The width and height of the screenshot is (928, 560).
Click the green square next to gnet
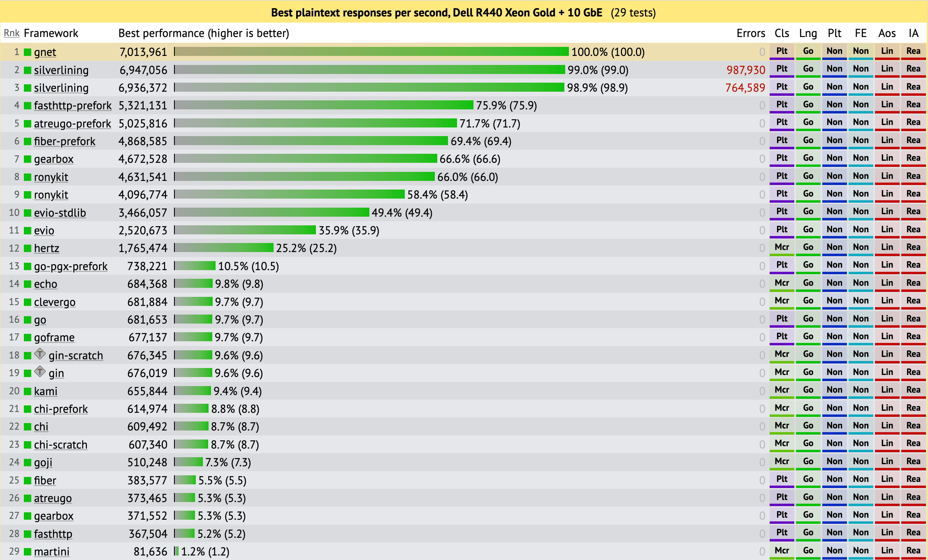(28, 52)
